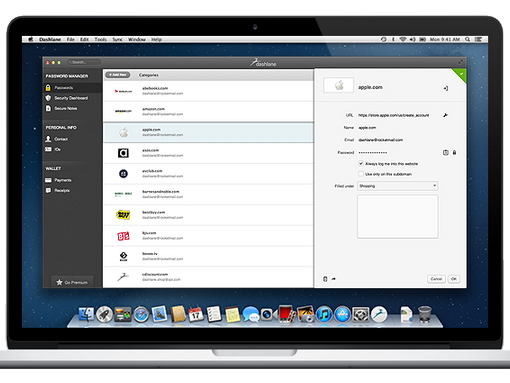Image resolution: width=510 pixels, height=383 pixels.
Task: Expand the Filed under Shopping dropdown
Action: click(x=398, y=186)
